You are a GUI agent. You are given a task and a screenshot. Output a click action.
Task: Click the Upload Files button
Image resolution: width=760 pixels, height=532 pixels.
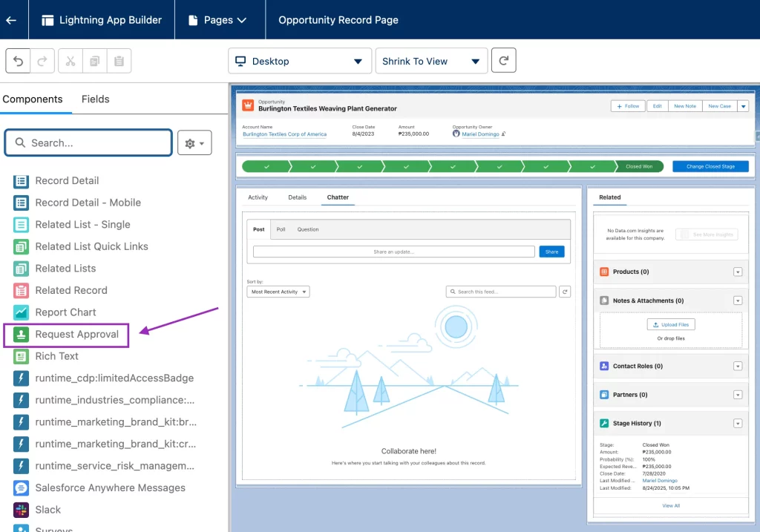pos(671,325)
